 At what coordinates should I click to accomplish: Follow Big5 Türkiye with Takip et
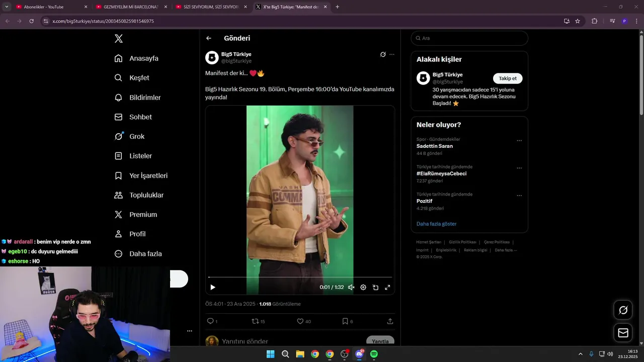[x=508, y=78]
